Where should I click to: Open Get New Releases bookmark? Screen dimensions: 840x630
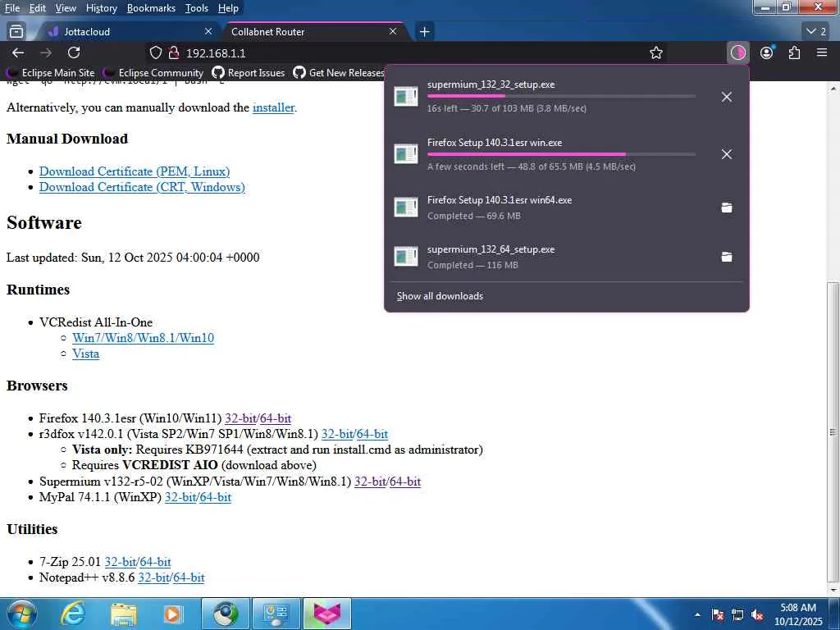339,72
